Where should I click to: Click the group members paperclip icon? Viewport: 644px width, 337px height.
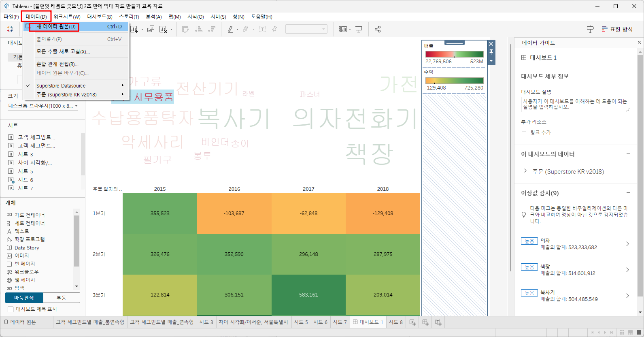pyautogui.click(x=245, y=29)
